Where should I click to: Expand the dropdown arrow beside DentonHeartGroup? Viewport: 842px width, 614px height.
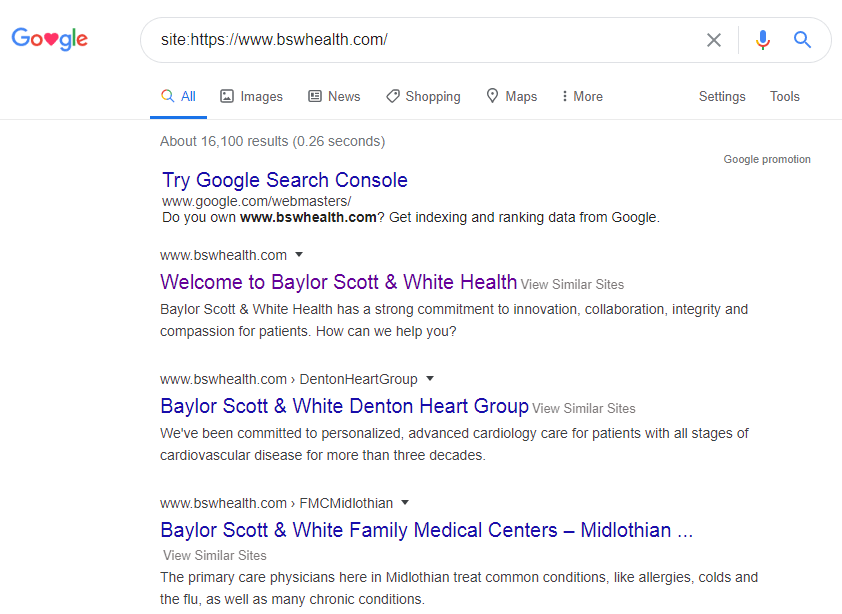coord(430,379)
